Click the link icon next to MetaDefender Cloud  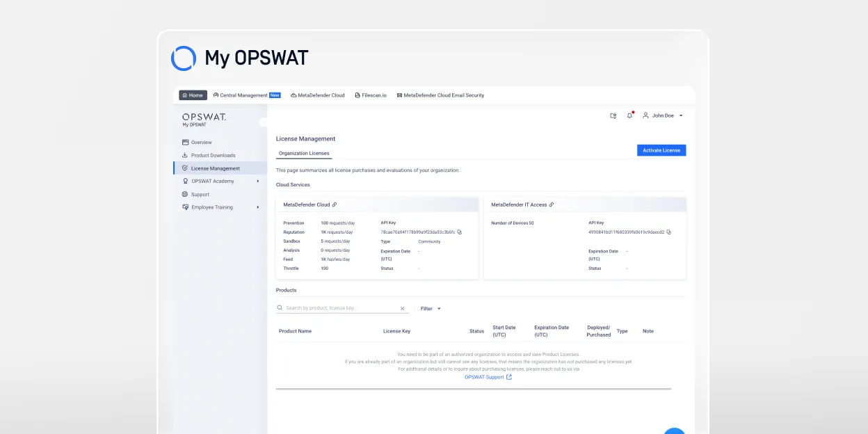(335, 204)
